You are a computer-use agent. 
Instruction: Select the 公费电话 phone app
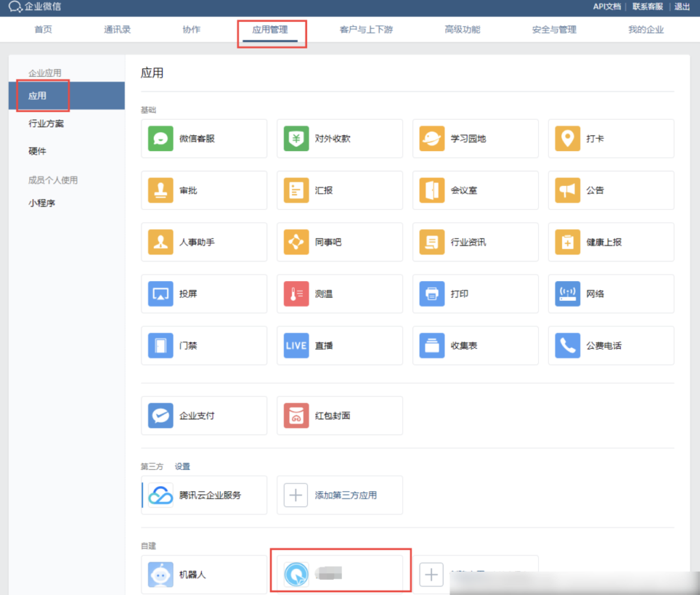tap(610, 345)
